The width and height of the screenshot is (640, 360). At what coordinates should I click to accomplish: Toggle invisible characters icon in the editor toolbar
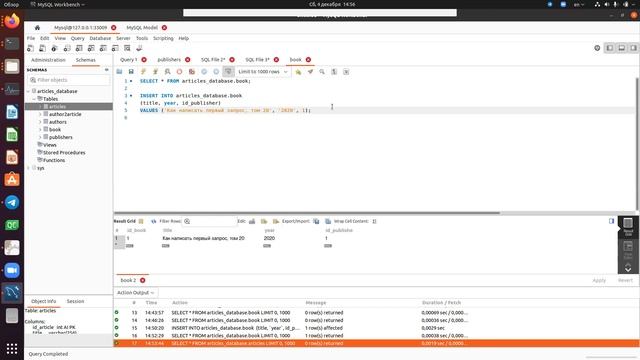coord(334,71)
